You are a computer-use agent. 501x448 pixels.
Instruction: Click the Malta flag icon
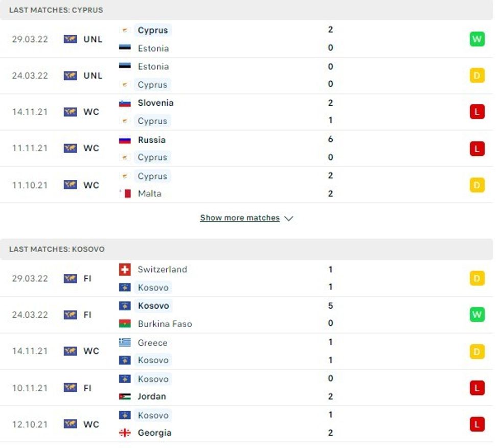125,194
